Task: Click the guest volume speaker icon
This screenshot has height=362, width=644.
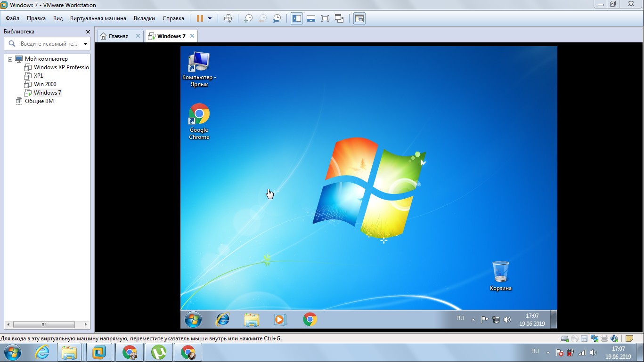Action: coord(507,320)
